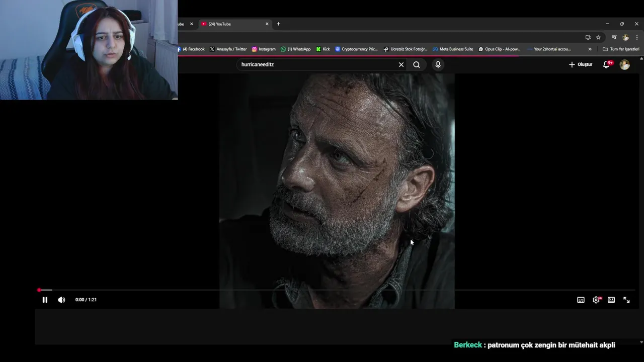
Task: Mute the video volume speaker icon
Action: 61,300
